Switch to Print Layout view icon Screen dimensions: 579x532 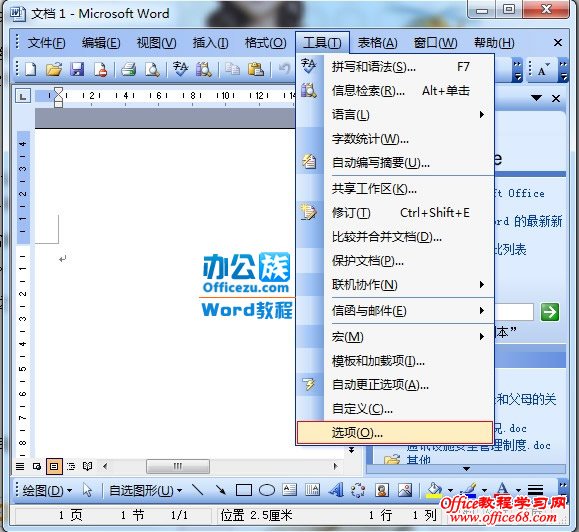click(54, 467)
